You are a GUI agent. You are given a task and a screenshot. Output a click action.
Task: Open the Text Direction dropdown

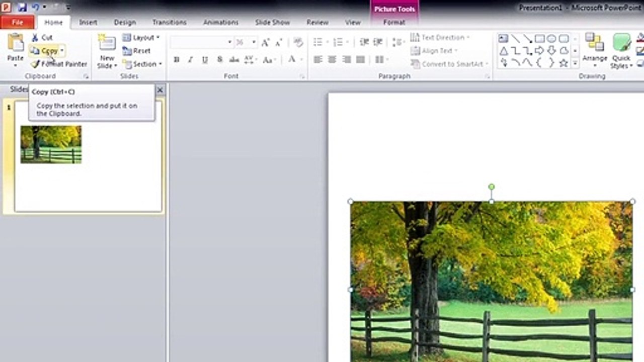coord(440,38)
